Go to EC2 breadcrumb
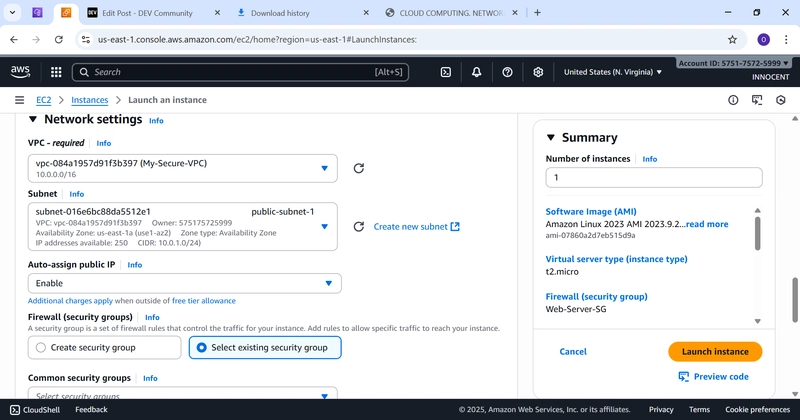 (44, 100)
